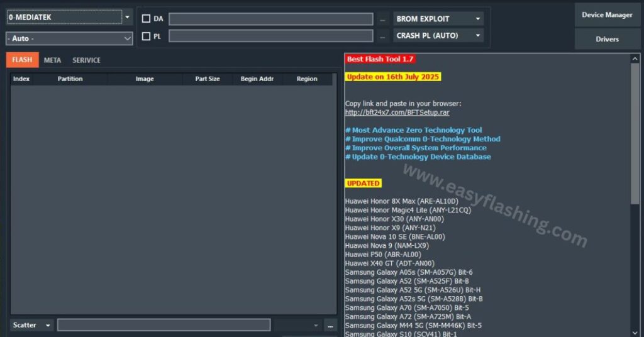Click the yellow 'UPDATED' label
Screen dimensions: 644x337
363,184
